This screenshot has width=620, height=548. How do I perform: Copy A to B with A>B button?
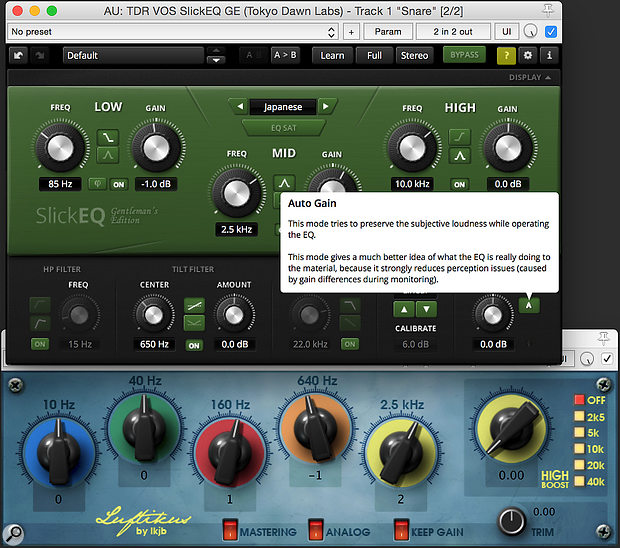tap(285, 55)
